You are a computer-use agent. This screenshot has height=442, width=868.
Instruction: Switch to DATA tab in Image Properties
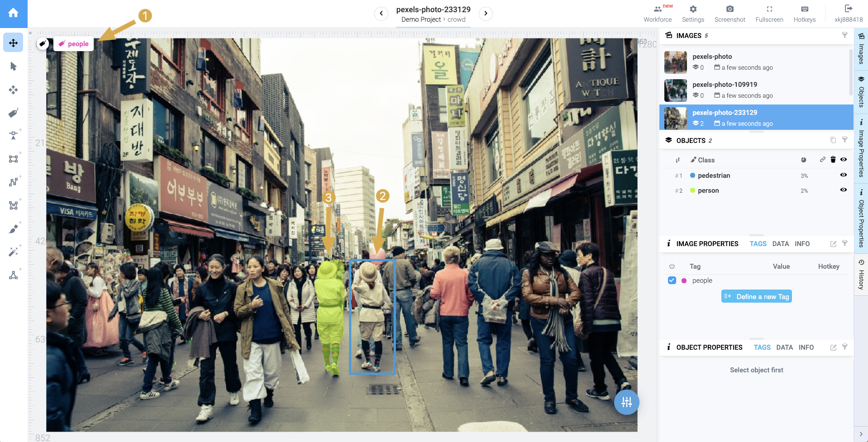point(780,244)
